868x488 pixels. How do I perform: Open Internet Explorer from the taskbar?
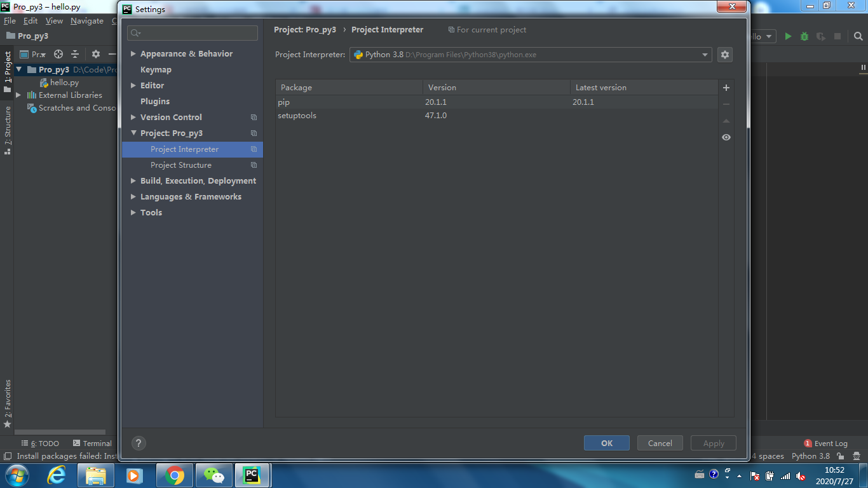pos(57,475)
